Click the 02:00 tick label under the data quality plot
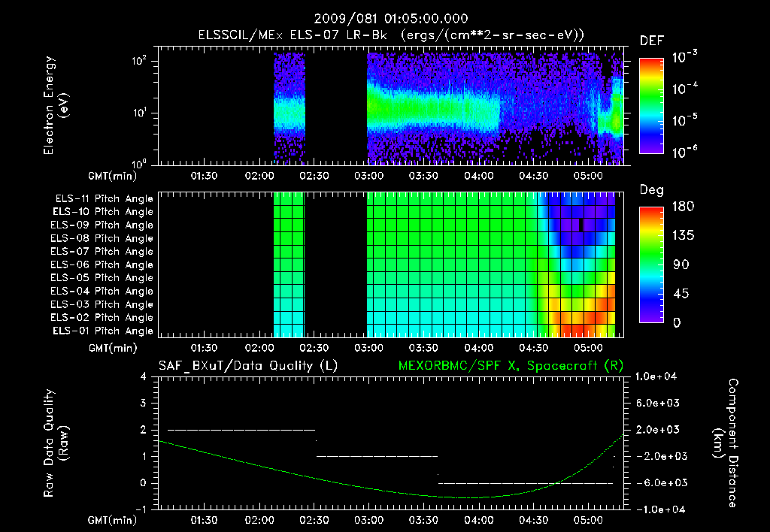 pyautogui.click(x=259, y=520)
